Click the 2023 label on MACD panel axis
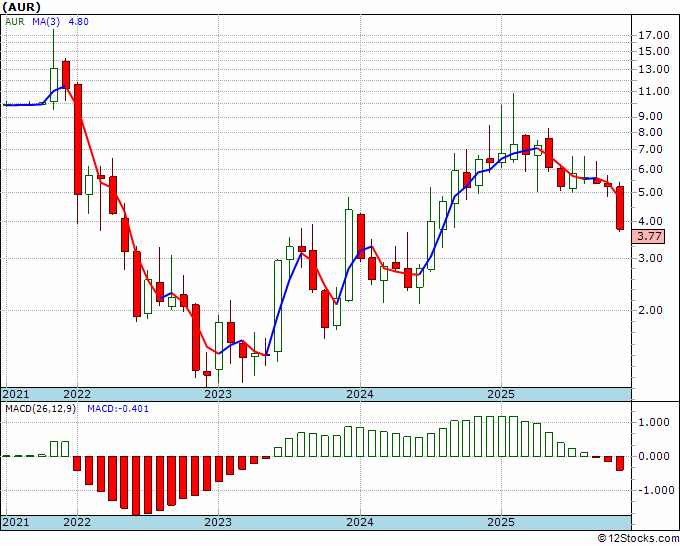The image size is (680, 546). (218, 522)
